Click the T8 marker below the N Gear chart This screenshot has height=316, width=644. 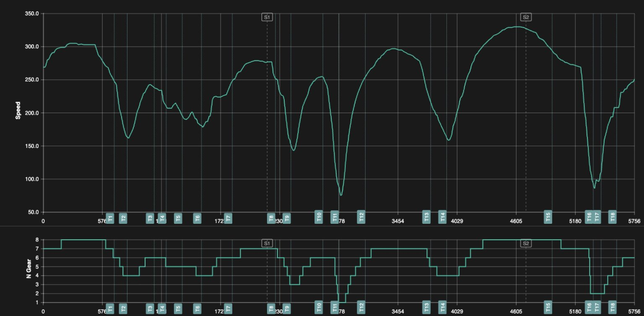coord(271,308)
